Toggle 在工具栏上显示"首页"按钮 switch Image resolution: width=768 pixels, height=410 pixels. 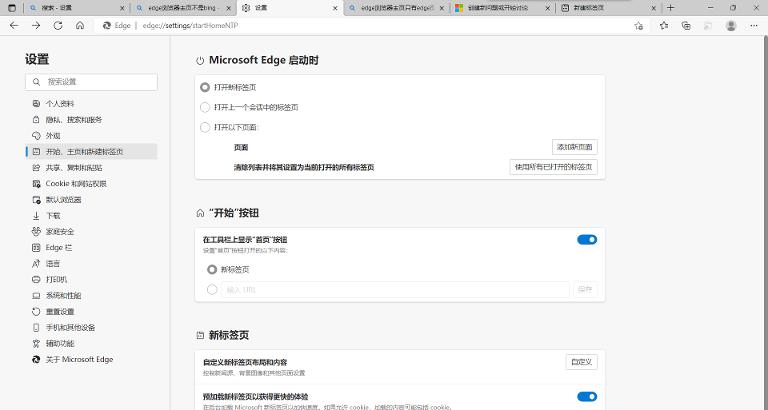click(x=587, y=240)
